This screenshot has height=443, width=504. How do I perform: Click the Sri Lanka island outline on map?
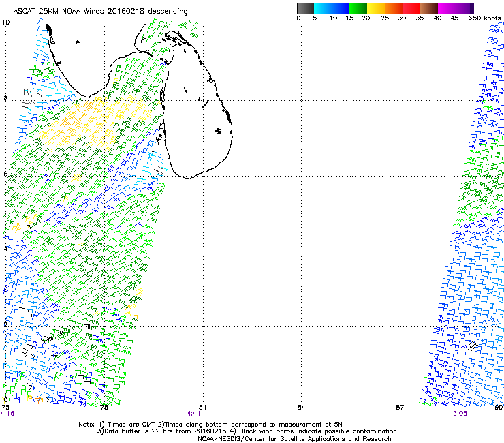tap(195, 105)
